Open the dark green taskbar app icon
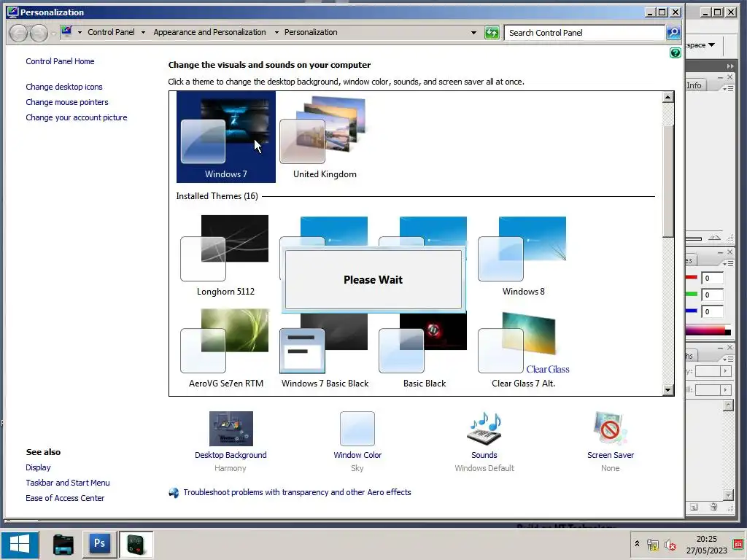747x560 pixels. click(136, 544)
